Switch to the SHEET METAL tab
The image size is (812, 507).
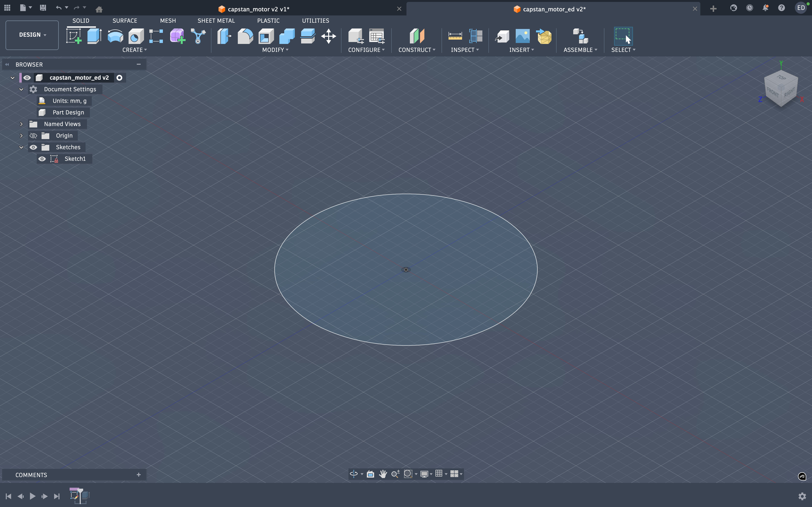point(216,21)
